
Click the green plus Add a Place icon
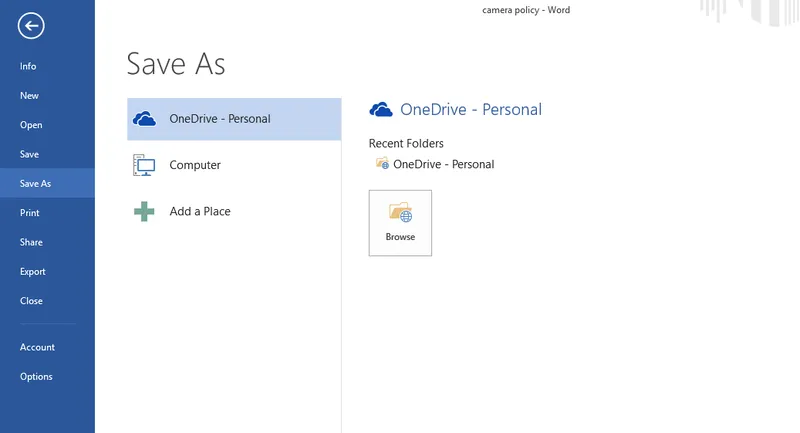tap(145, 211)
